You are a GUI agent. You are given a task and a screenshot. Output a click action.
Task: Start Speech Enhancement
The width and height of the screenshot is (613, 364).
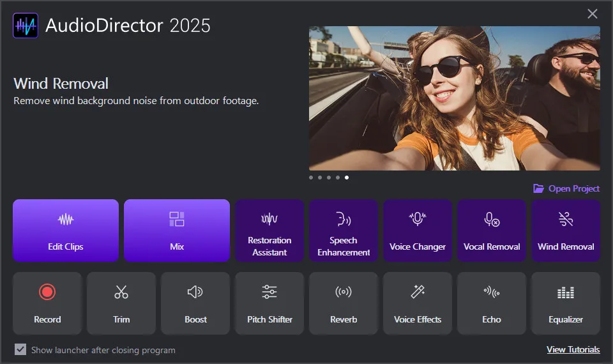tap(344, 231)
